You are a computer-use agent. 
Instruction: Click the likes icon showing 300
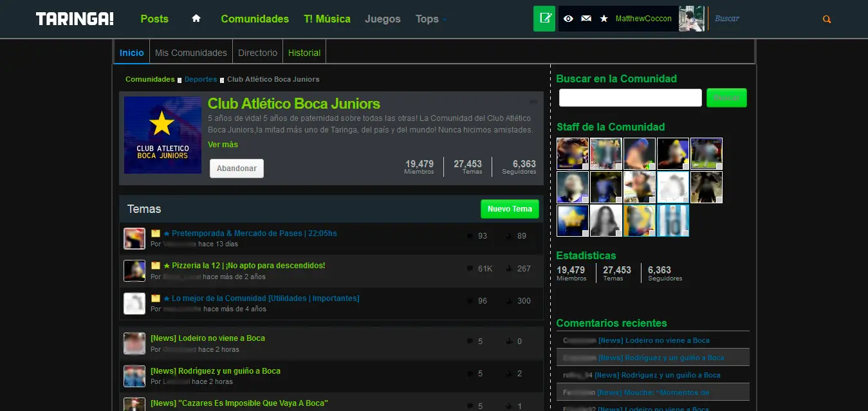point(509,300)
